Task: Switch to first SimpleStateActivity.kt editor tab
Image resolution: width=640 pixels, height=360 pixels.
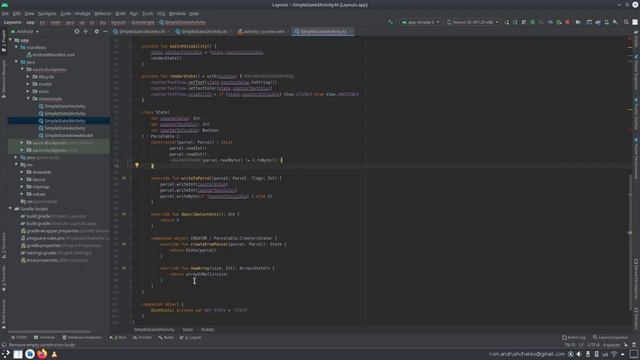Action: pyautogui.click(x=141, y=31)
